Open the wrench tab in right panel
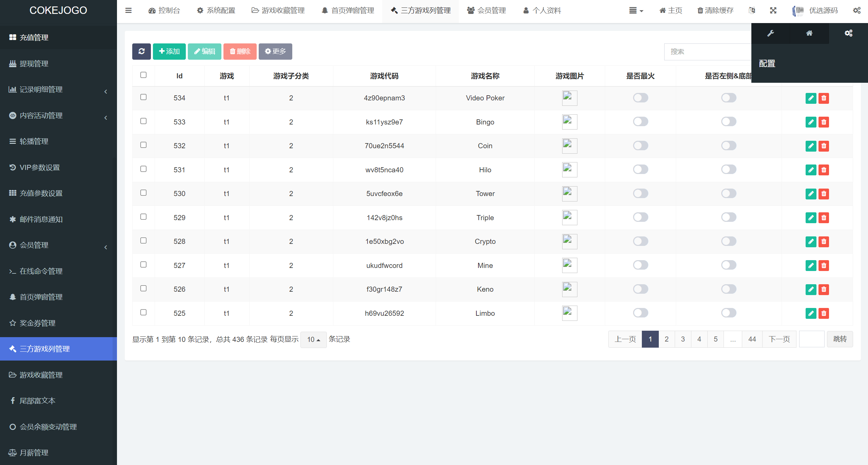 click(x=770, y=33)
